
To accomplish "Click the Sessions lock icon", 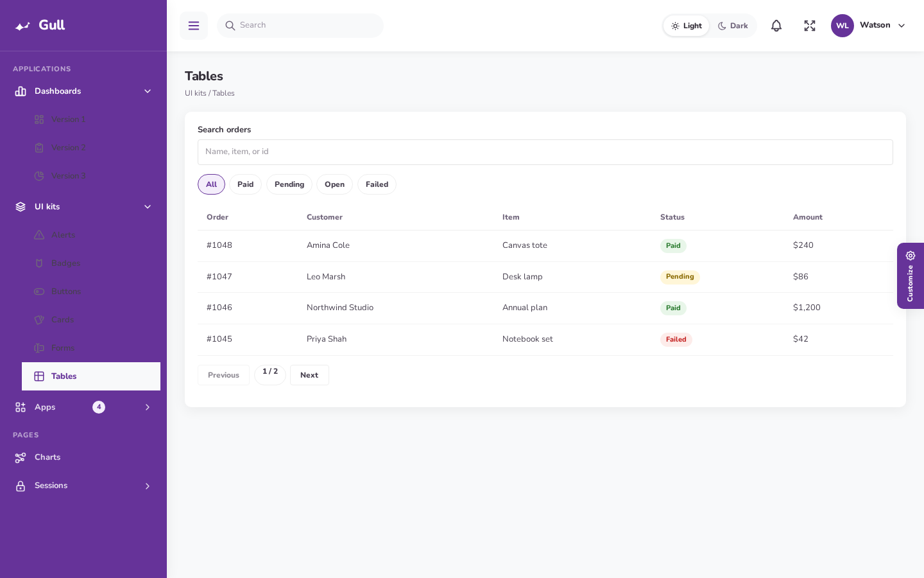I will click(x=21, y=486).
